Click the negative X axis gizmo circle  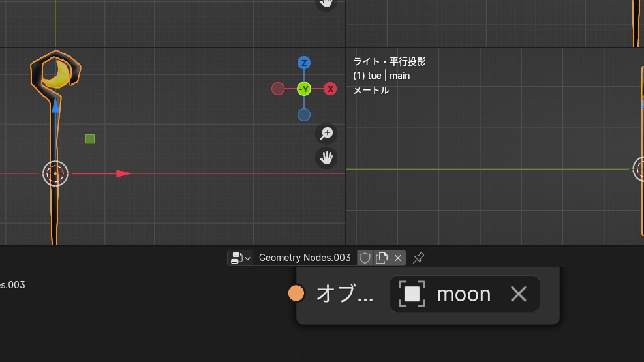tap(278, 89)
